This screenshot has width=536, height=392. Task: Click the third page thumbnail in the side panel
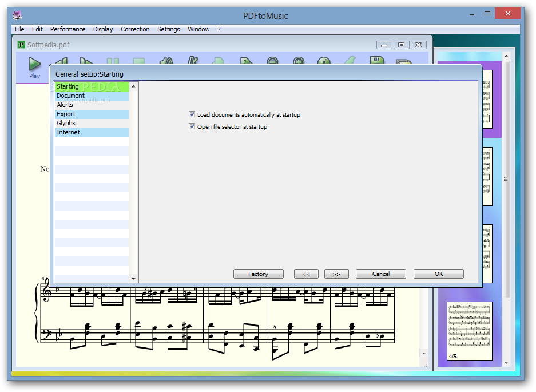pos(487,254)
